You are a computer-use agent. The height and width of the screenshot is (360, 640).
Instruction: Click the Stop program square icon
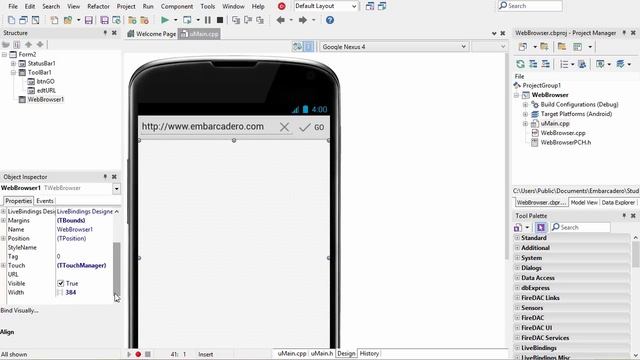click(x=220, y=20)
